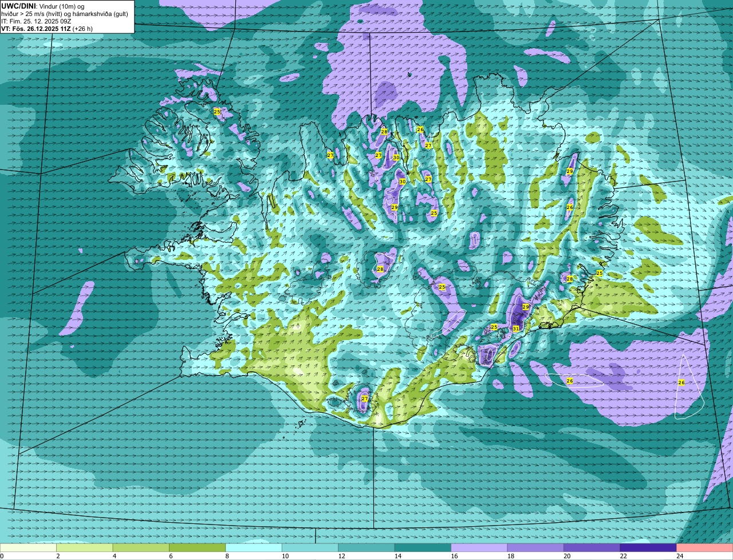
Task: Click the yellow '31' maximum gust label
Action: 515,329
